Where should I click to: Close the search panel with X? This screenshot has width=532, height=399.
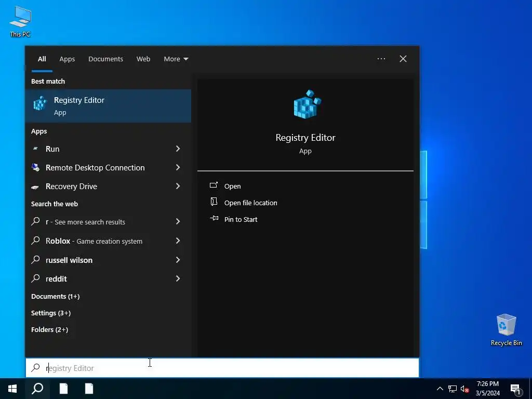[x=403, y=59]
